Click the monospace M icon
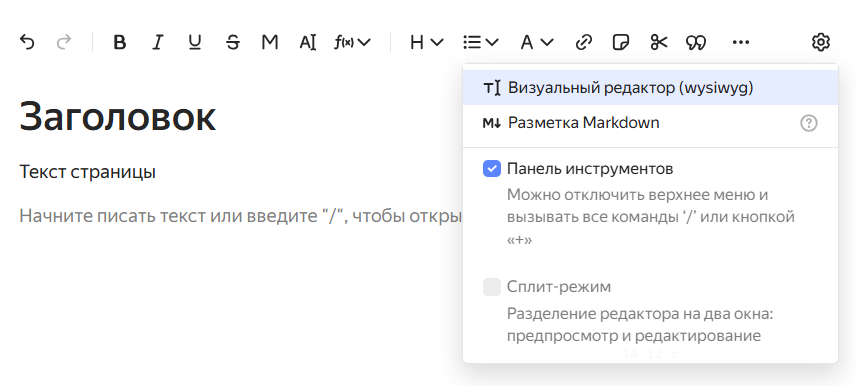 point(270,42)
